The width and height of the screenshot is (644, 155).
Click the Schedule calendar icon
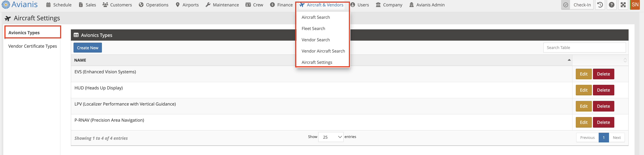pos(48,5)
